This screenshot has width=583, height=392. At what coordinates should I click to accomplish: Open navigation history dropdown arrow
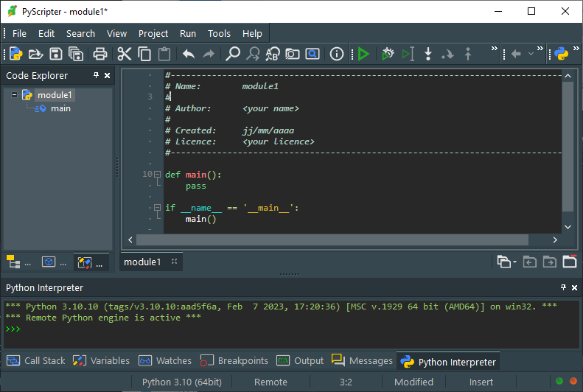[531, 55]
